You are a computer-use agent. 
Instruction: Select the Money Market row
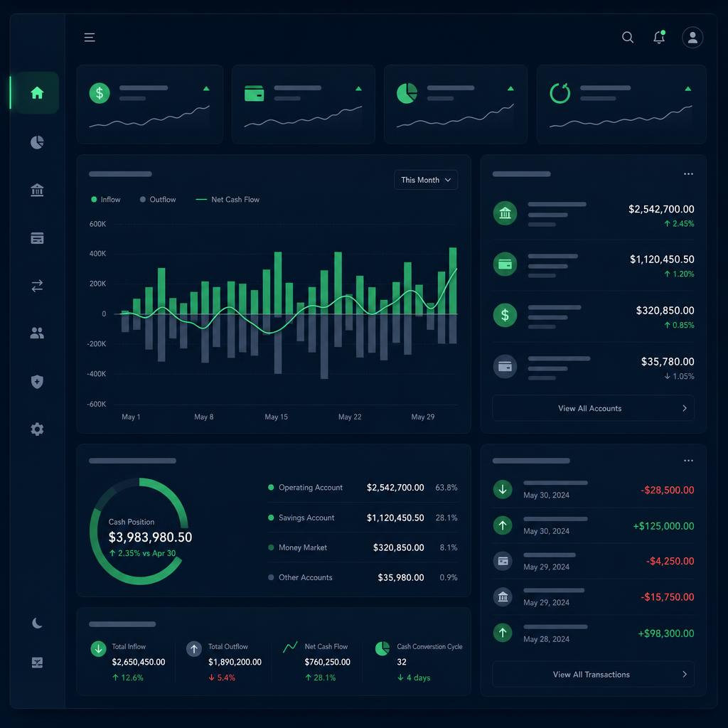[363, 548]
